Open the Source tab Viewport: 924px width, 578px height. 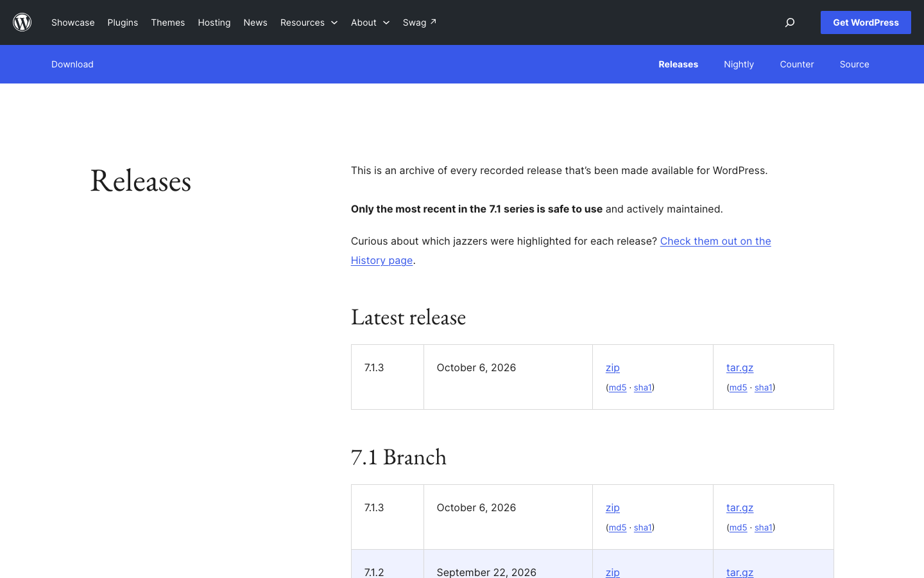[x=855, y=64]
